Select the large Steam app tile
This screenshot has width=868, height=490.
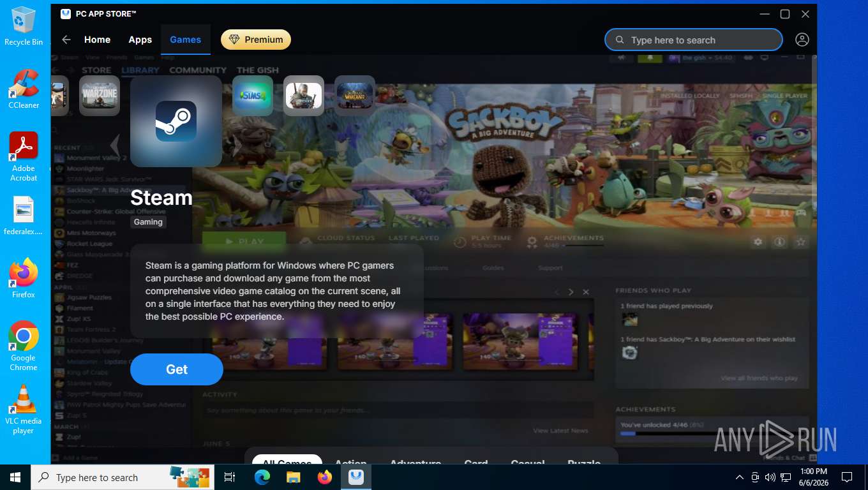coord(176,121)
